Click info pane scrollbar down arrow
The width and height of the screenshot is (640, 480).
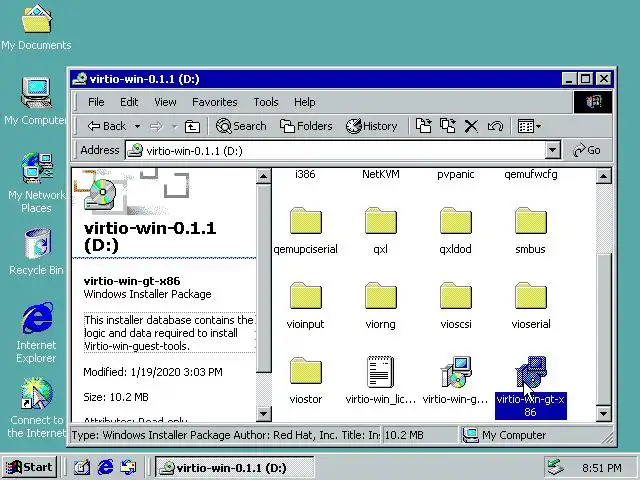tap(263, 413)
